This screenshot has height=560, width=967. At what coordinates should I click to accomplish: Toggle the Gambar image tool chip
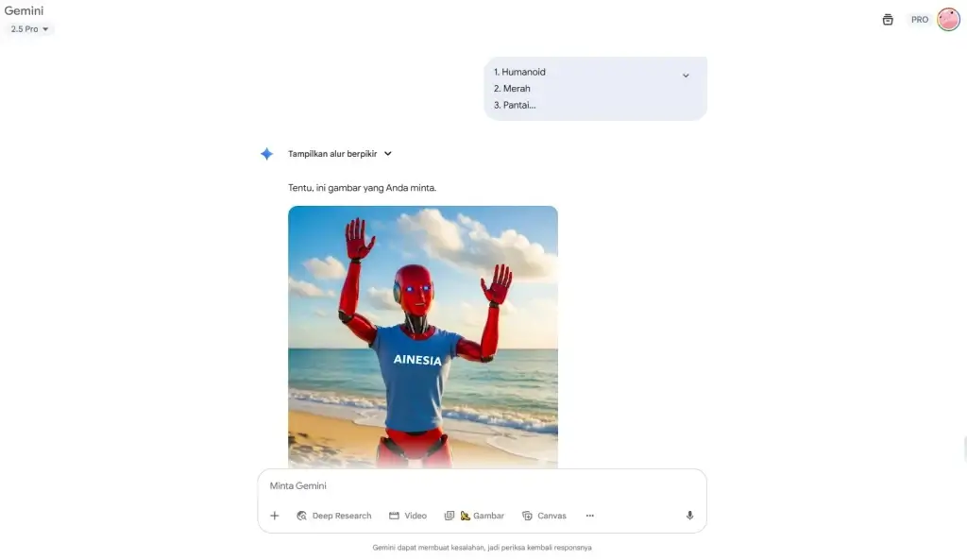tap(474, 516)
